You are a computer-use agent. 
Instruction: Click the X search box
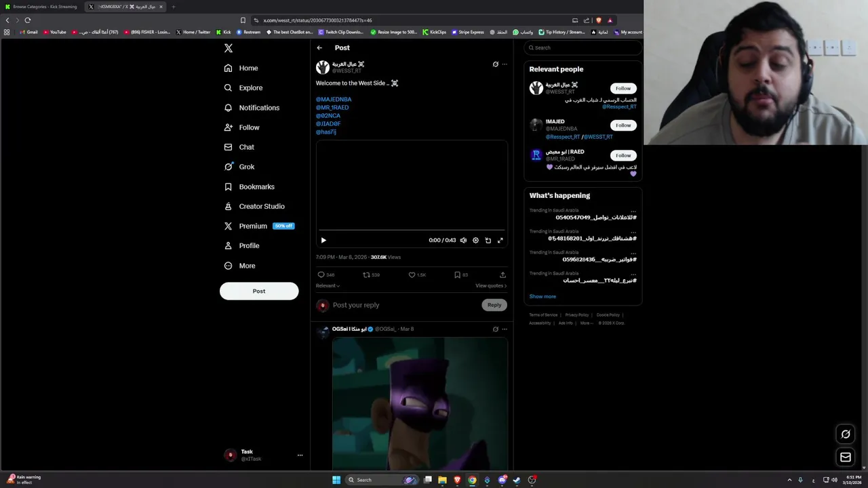[x=583, y=47]
